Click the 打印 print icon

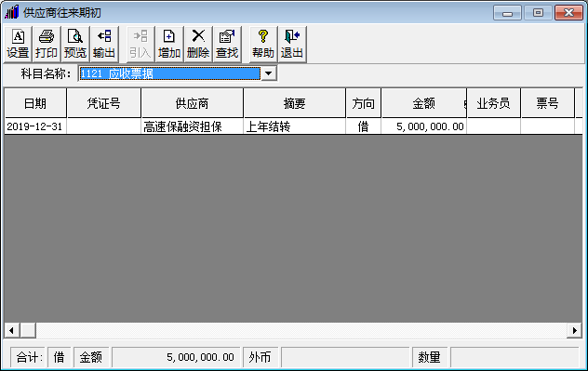(x=47, y=45)
